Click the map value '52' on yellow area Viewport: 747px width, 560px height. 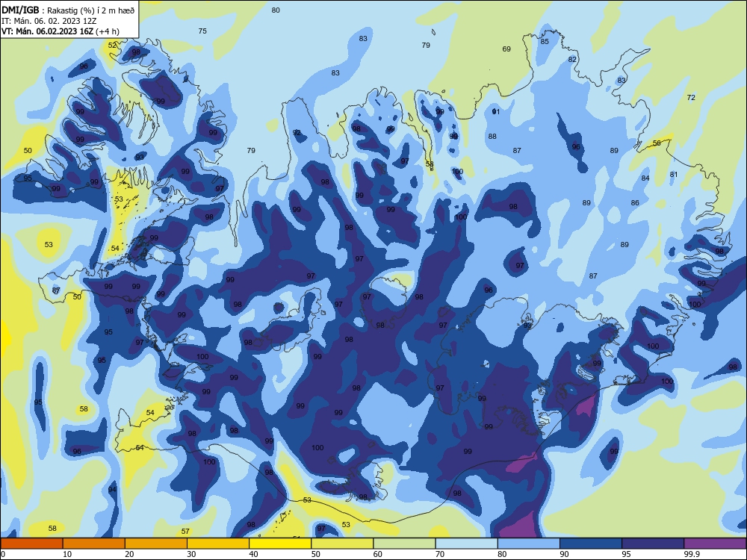pyautogui.click(x=112, y=46)
